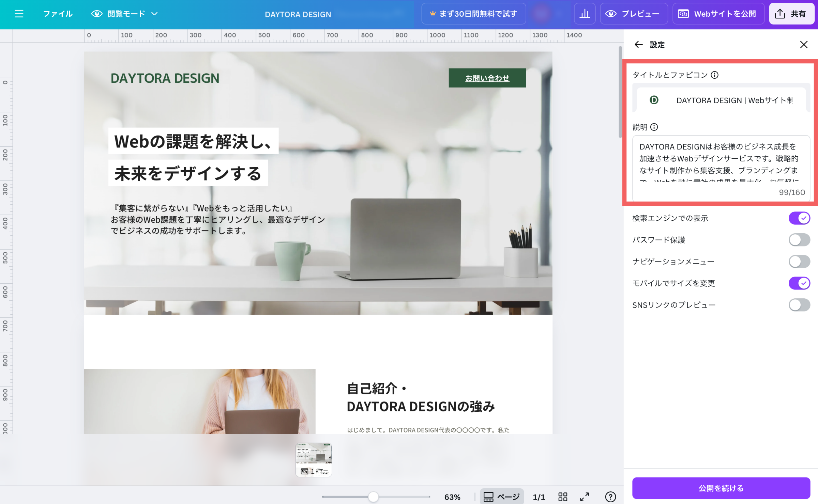Image resolution: width=818 pixels, height=504 pixels.
Task: Open the analytics bar chart icon
Action: 585,14
